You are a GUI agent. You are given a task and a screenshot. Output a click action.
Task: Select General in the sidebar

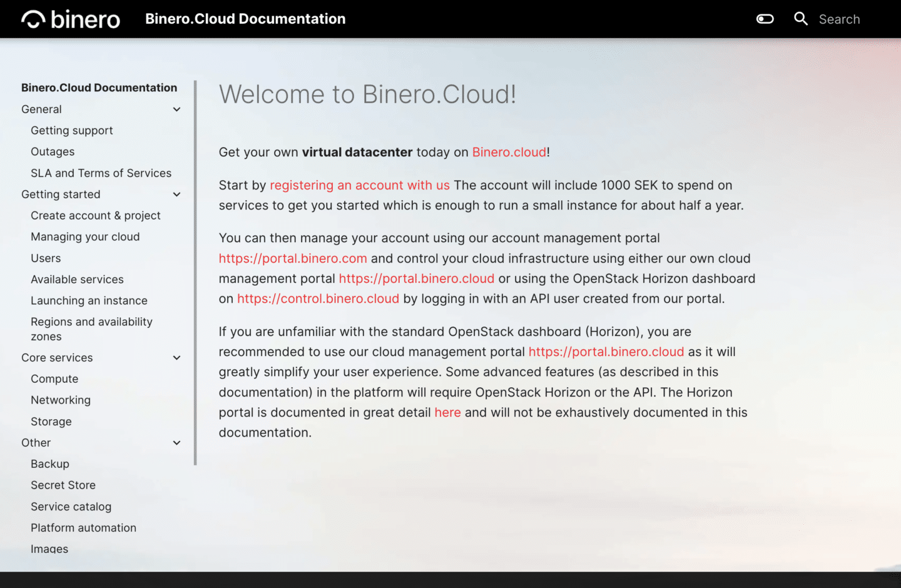click(x=41, y=109)
